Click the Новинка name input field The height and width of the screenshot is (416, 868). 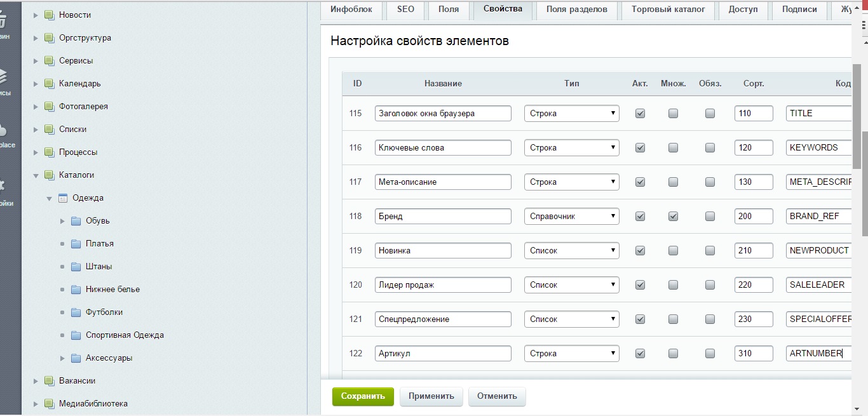443,251
